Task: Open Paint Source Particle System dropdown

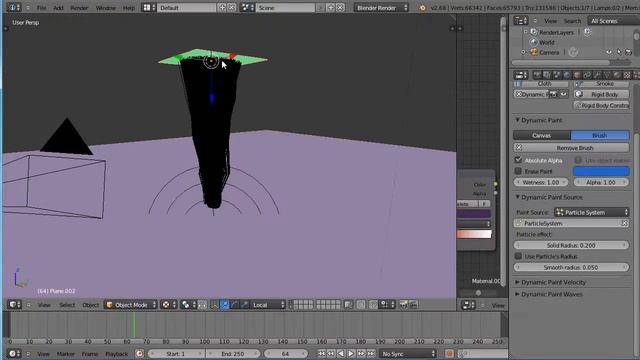Action: coord(591,212)
